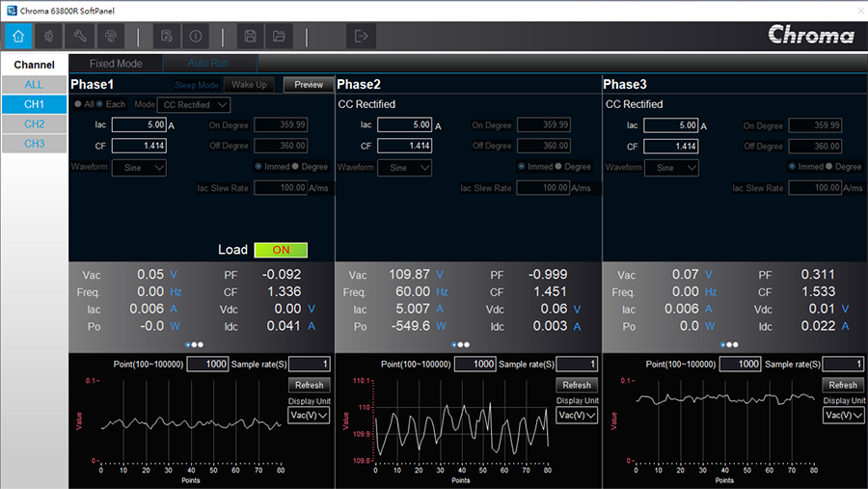868x489 pixels.
Task: Select channel CH1
Action: [x=34, y=104]
